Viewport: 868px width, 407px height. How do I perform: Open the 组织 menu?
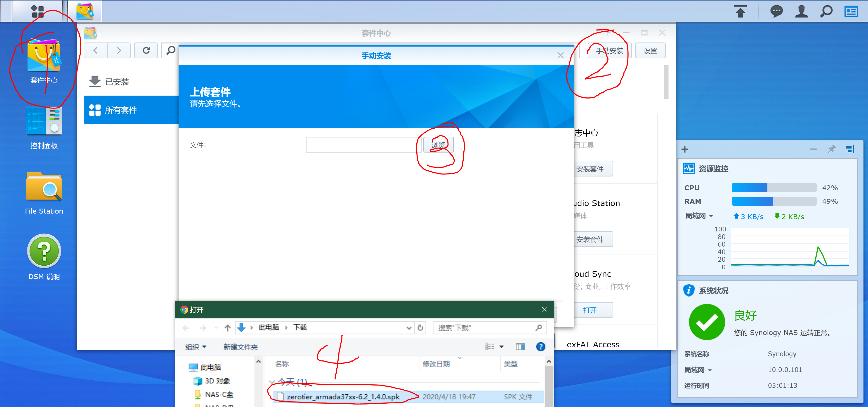point(196,347)
